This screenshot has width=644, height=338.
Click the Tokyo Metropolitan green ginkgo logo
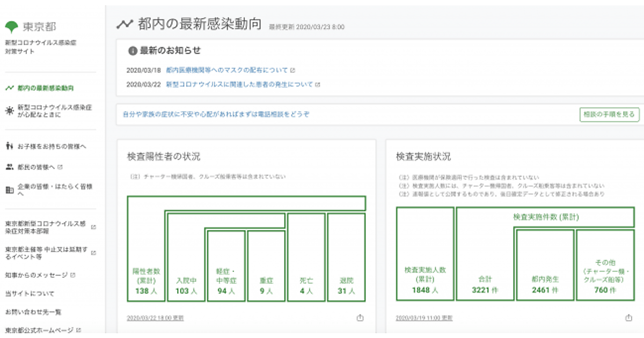pyautogui.click(x=12, y=26)
